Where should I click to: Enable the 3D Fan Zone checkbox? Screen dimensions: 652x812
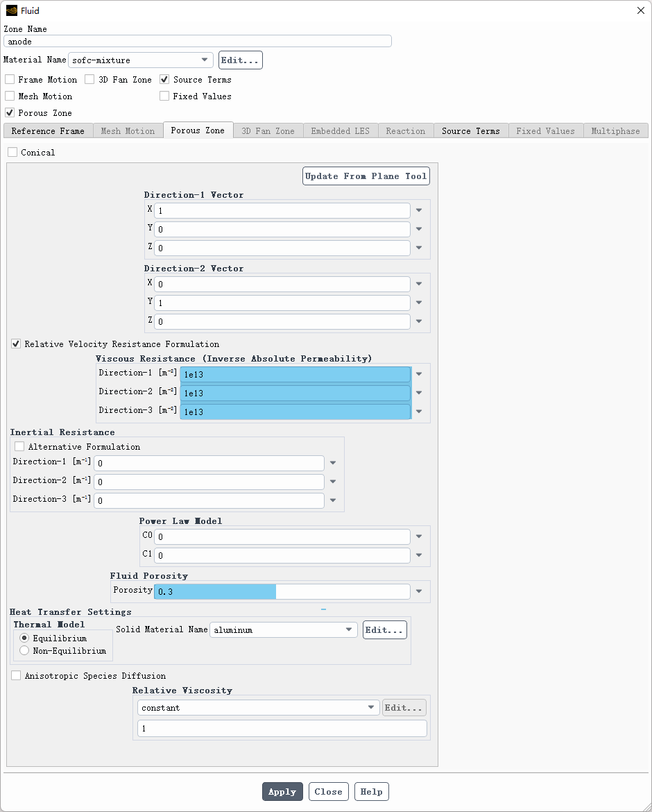click(89, 79)
